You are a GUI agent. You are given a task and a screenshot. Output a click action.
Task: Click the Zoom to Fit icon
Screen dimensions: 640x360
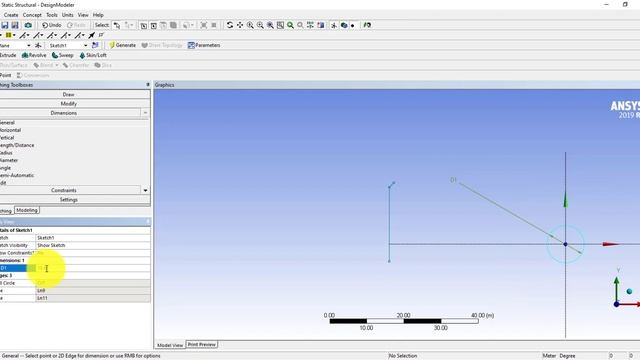[x=270, y=25]
